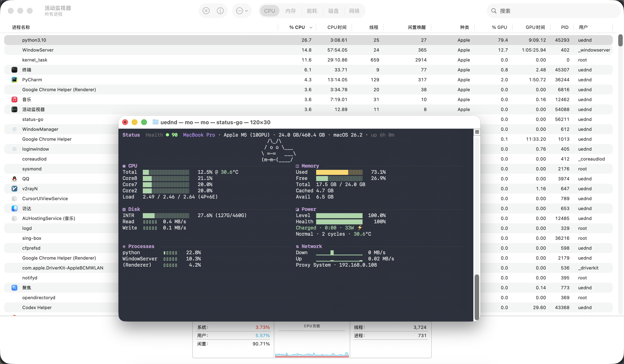The width and height of the screenshot is (624, 364).
Task: Click the Memory Used usage bar in terminal
Action: 339,172
